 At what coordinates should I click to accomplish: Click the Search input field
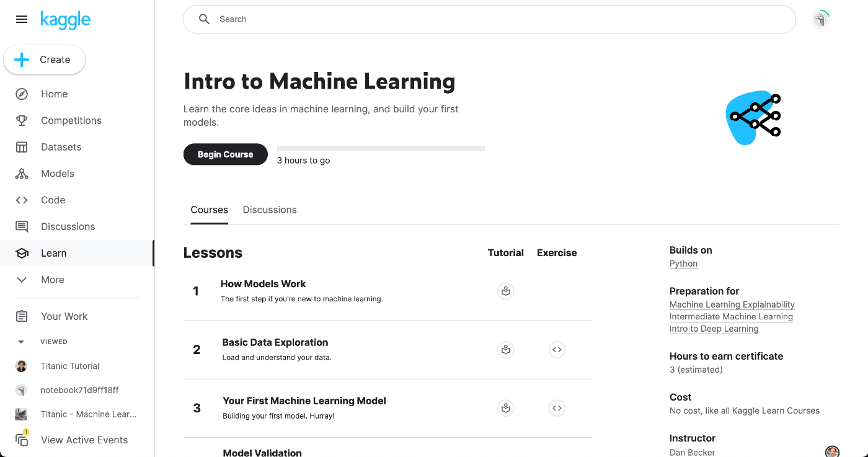pyautogui.click(x=489, y=19)
